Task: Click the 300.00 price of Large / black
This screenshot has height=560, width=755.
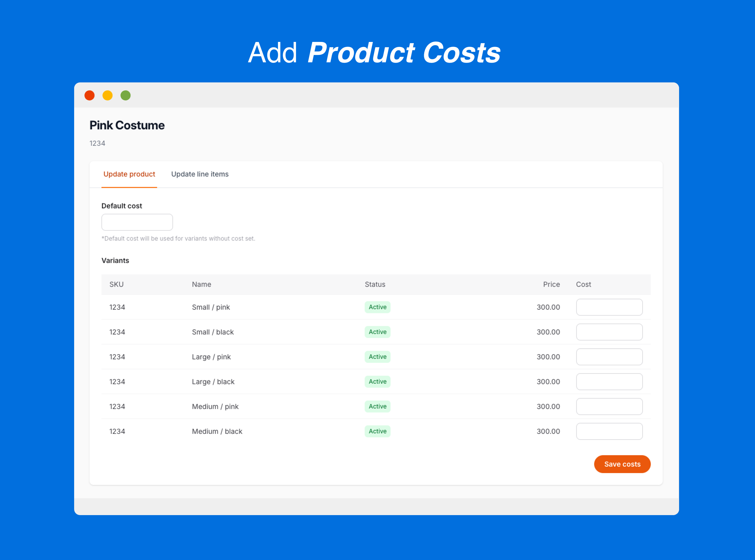Action: point(548,381)
